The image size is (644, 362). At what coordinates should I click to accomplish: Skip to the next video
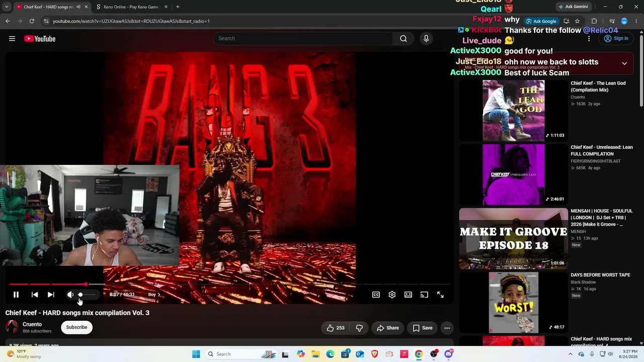[x=51, y=295]
